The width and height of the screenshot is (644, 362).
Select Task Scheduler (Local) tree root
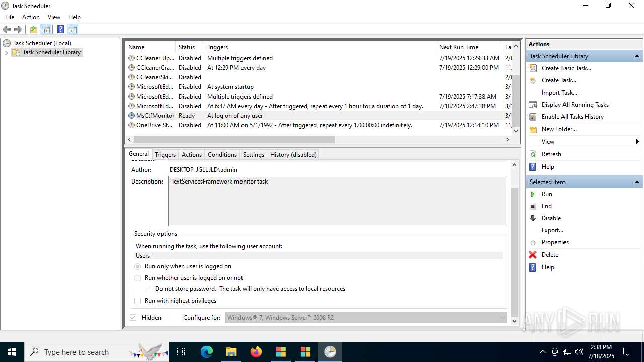pyautogui.click(x=42, y=43)
